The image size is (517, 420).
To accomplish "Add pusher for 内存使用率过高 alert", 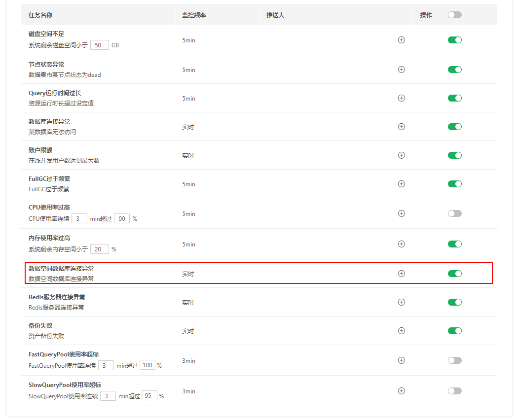I will point(402,244).
